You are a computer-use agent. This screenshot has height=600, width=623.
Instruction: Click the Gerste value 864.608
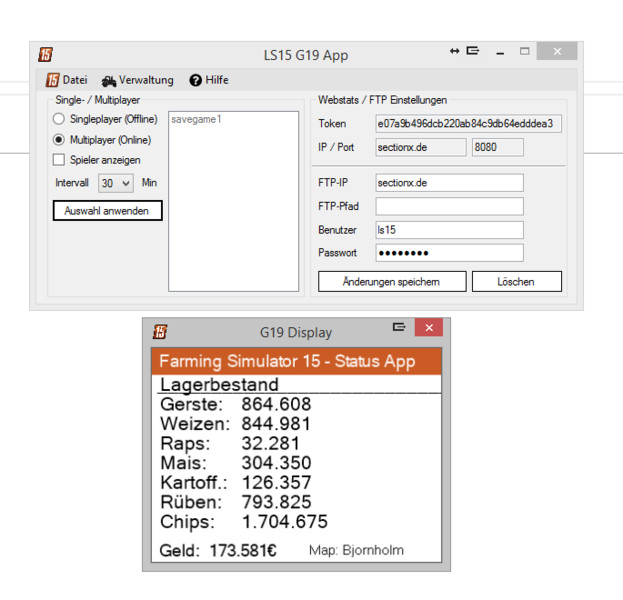point(277,404)
